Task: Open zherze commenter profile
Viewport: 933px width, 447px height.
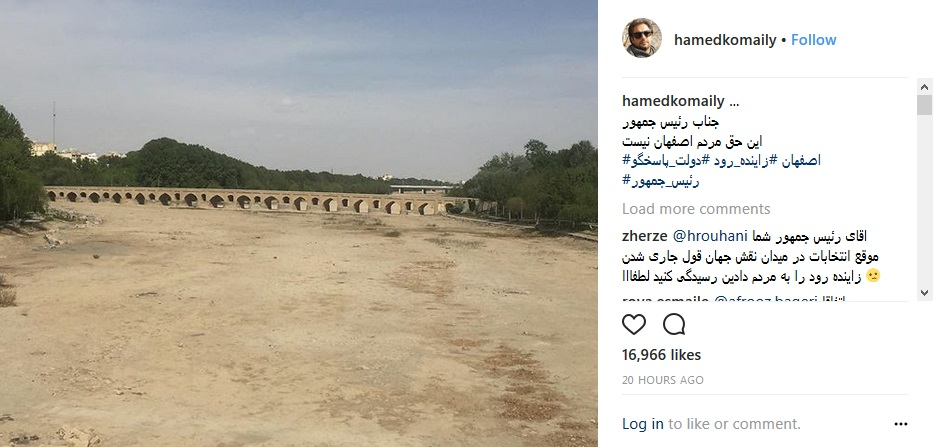Action: tap(644, 236)
